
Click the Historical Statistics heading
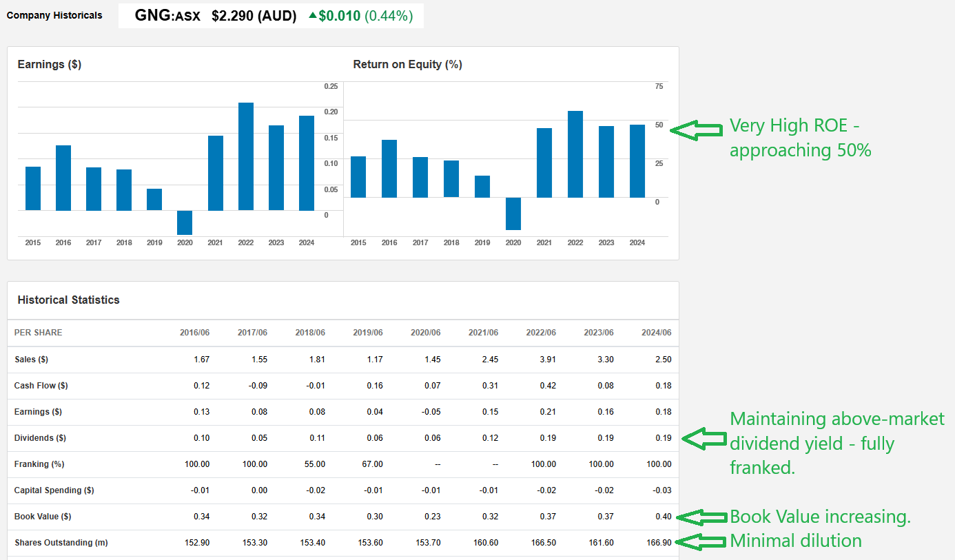coord(69,300)
